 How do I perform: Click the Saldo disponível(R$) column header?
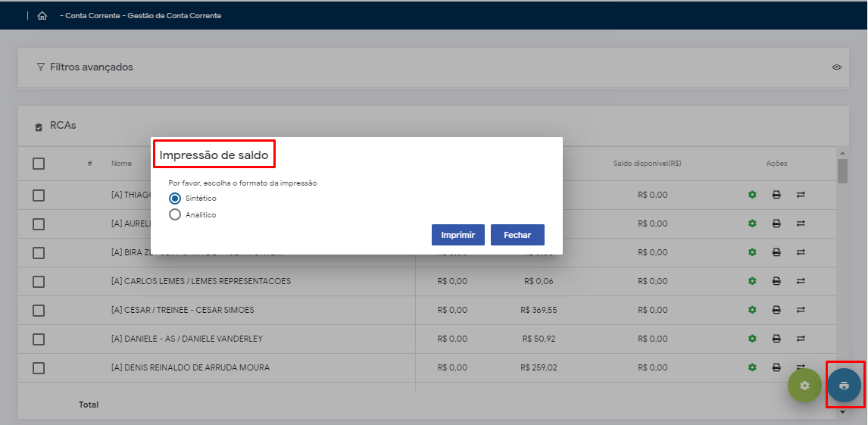coord(647,164)
